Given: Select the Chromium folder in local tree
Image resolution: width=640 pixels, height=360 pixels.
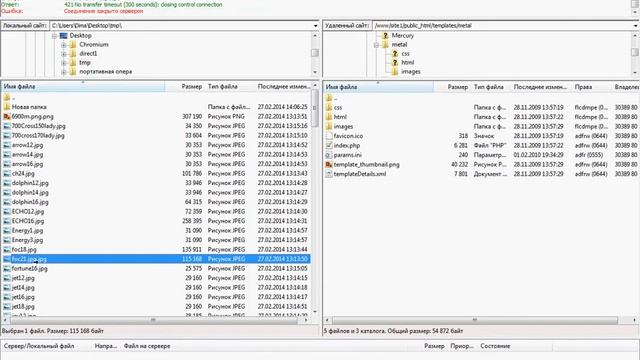Looking at the screenshot, I should pyautogui.click(x=93, y=44).
